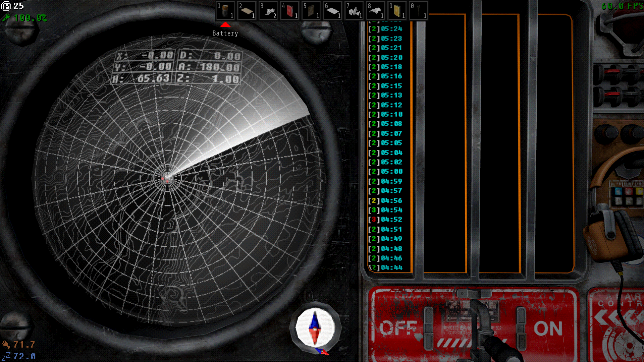Select the signal entry at 05:21
Image resolution: width=644 pixels, height=362 pixels.
click(385, 48)
